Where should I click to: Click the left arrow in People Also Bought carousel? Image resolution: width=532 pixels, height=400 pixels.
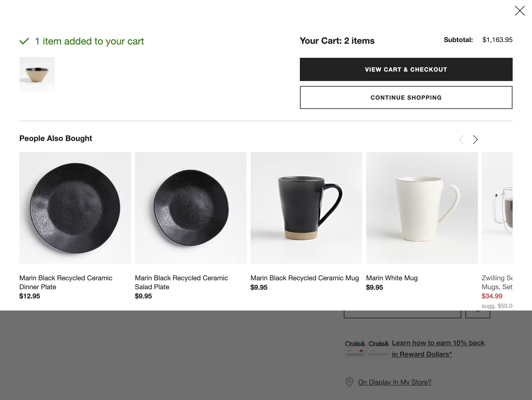pyautogui.click(x=461, y=140)
